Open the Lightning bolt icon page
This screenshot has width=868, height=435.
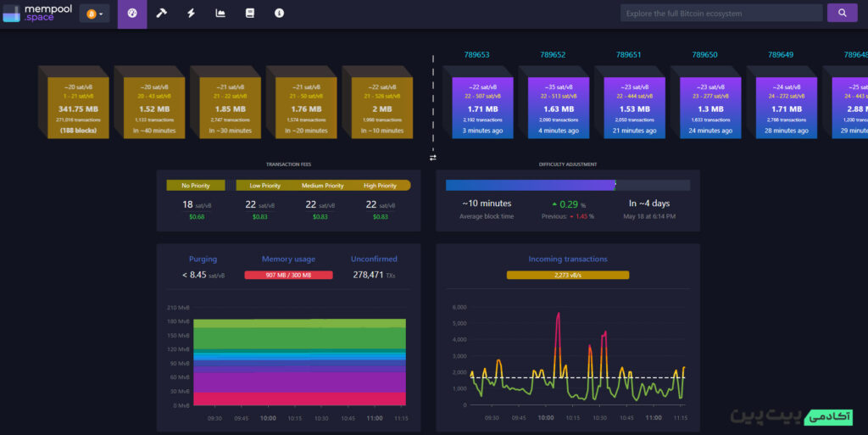[x=191, y=14]
